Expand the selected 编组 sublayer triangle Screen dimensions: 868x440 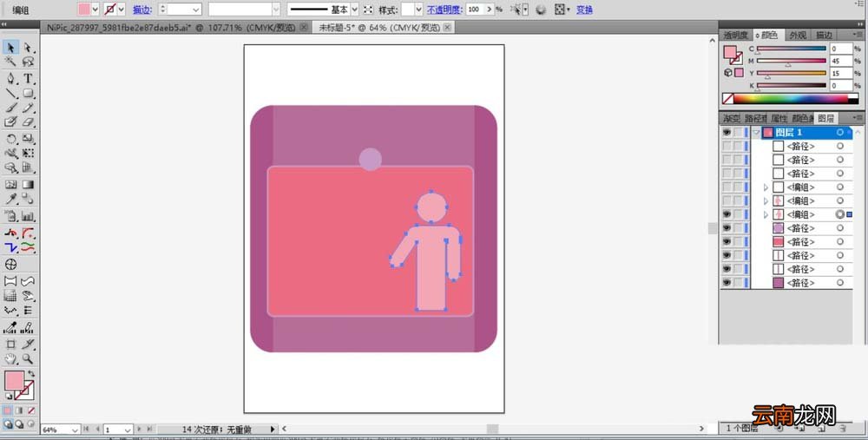(766, 214)
